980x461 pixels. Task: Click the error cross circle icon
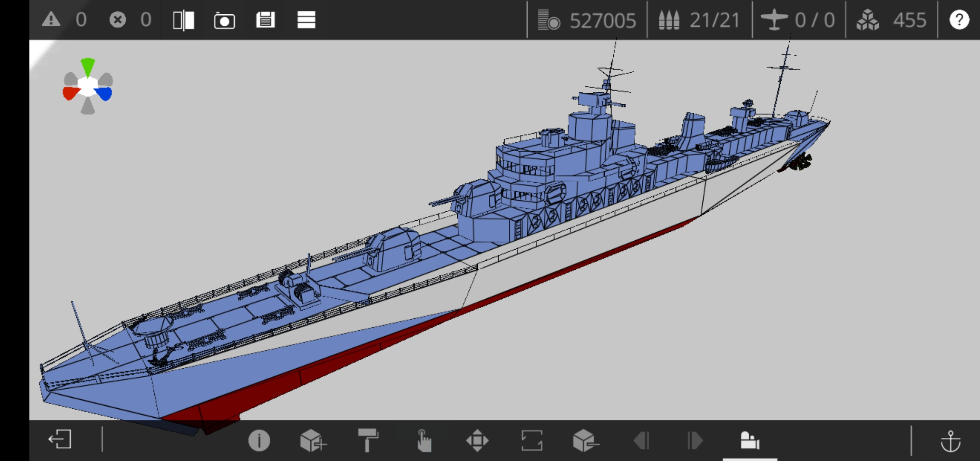tap(118, 20)
